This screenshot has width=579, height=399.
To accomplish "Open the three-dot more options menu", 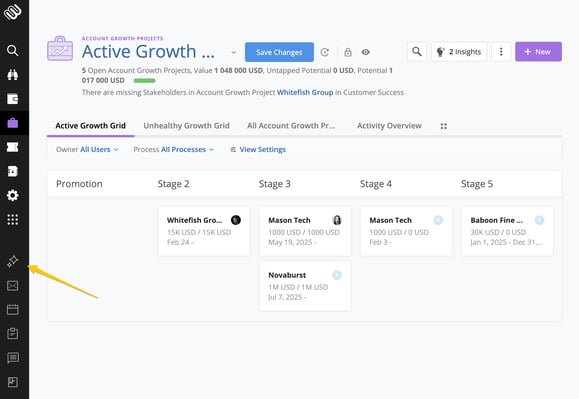I will coord(501,52).
